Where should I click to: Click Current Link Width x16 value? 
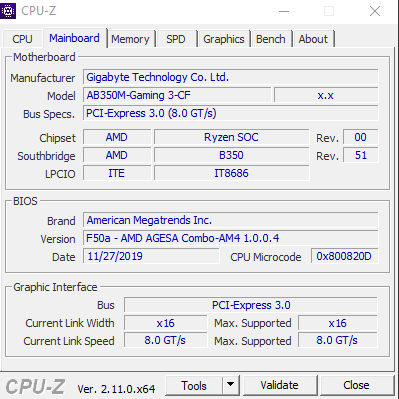coord(166,323)
